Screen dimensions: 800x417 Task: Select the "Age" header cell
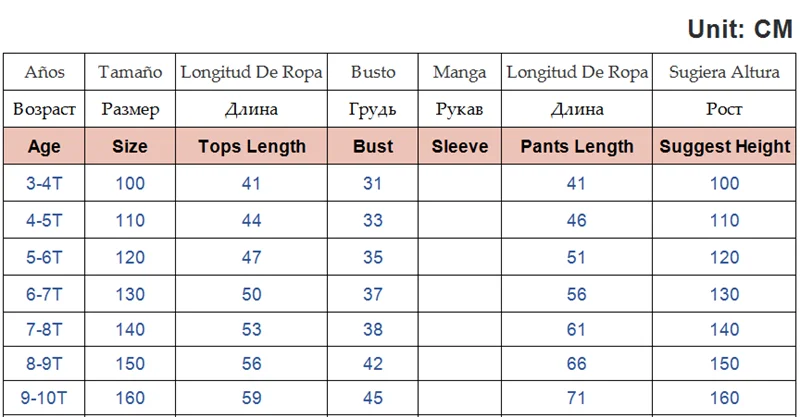pos(44,146)
